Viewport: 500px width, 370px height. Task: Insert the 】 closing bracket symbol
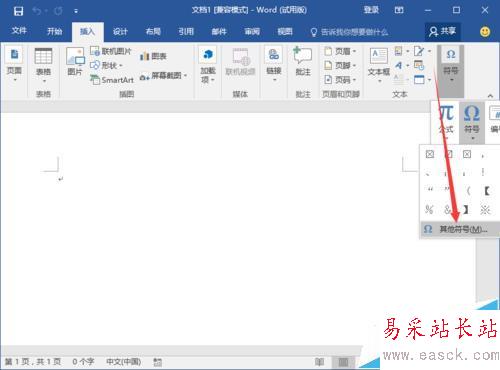click(x=466, y=210)
